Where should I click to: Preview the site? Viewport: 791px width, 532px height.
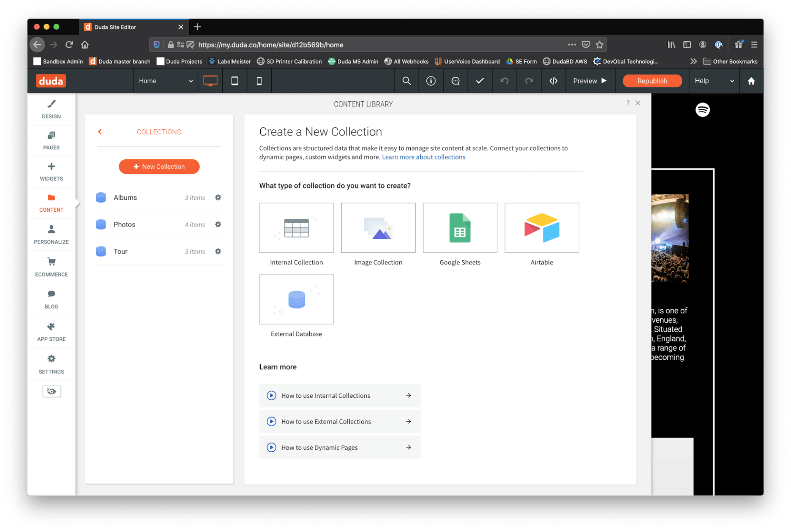pyautogui.click(x=590, y=81)
